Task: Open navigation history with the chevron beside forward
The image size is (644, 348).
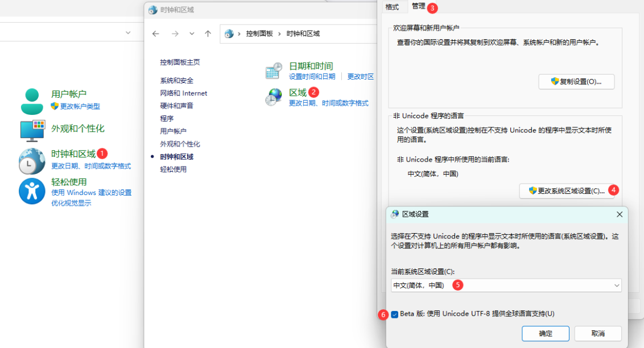Action: pos(192,34)
